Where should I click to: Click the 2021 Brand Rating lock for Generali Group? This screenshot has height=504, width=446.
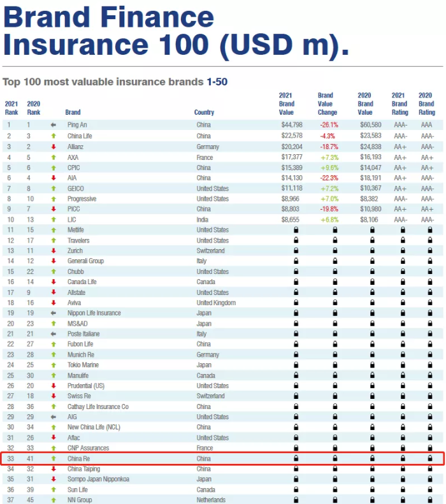click(403, 261)
